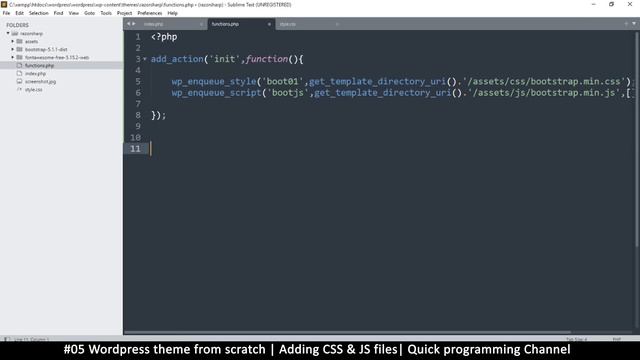
Task: Expand the bootstrap-5.1.1-dist folder
Action: [x=13, y=49]
